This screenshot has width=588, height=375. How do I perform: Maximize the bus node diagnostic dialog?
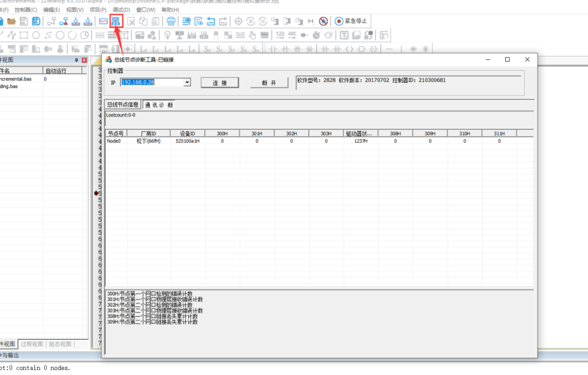tap(507, 60)
